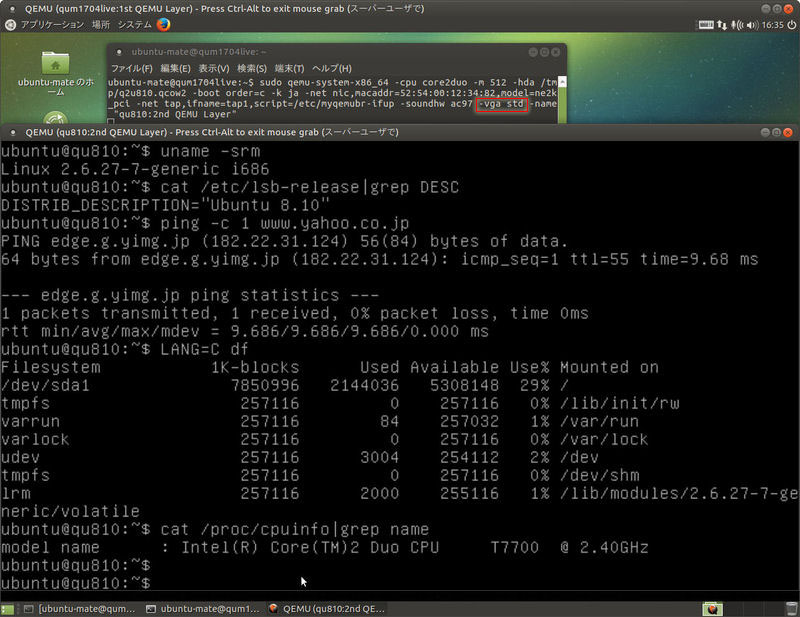Close the qu810:2nd QEMU Layer window
The width and height of the screenshot is (800, 617).
pyautogui.click(x=788, y=132)
